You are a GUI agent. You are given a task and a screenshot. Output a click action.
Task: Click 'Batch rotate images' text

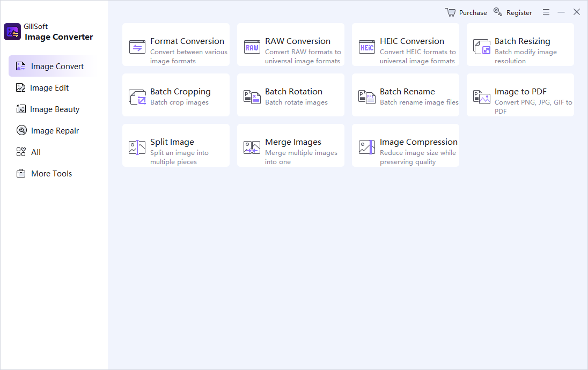point(296,102)
